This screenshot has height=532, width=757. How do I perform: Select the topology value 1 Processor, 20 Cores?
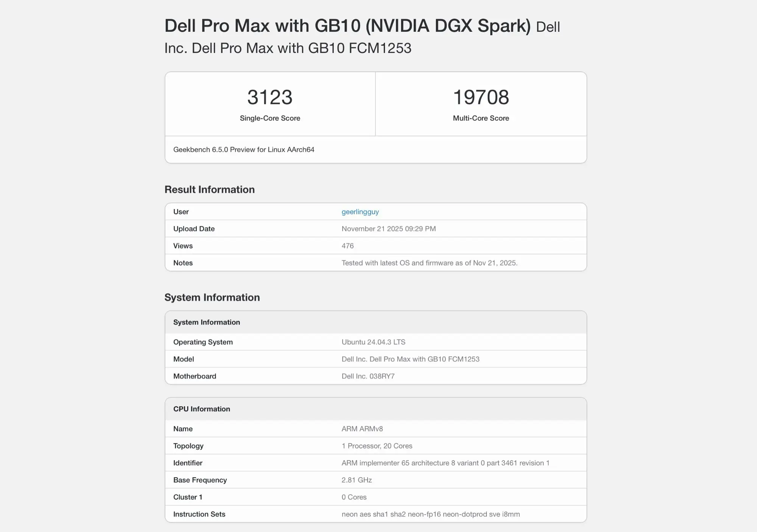[x=377, y=446]
